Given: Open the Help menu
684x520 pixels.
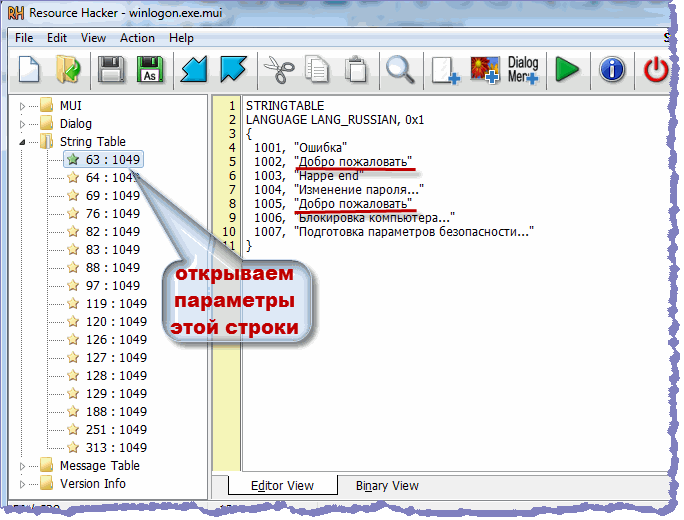Looking at the screenshot, I should [x=181, y=38].
